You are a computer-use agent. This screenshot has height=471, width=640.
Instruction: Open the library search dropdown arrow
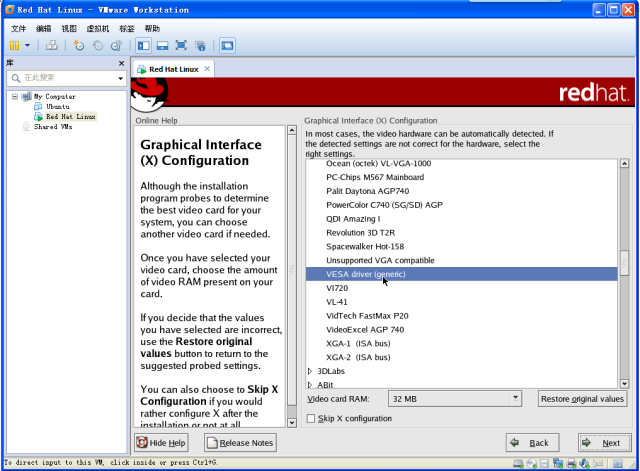click(x=120, y=78)
